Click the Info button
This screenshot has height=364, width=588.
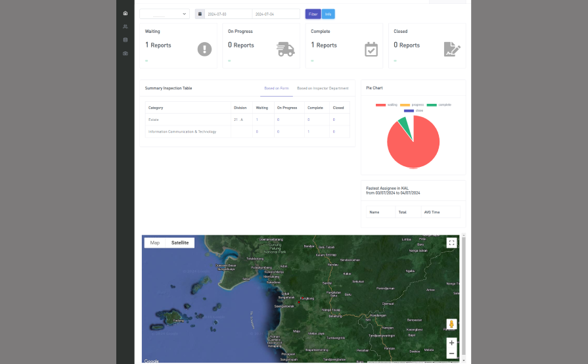pos(328,14)
